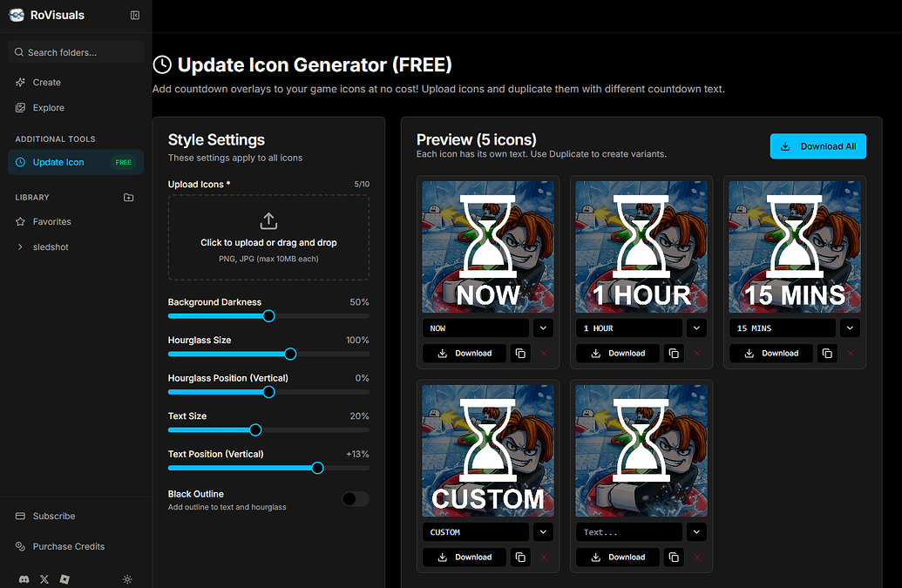Toggle the Black Outline switch
Viewport: 902px width, 588px height.
355,499
